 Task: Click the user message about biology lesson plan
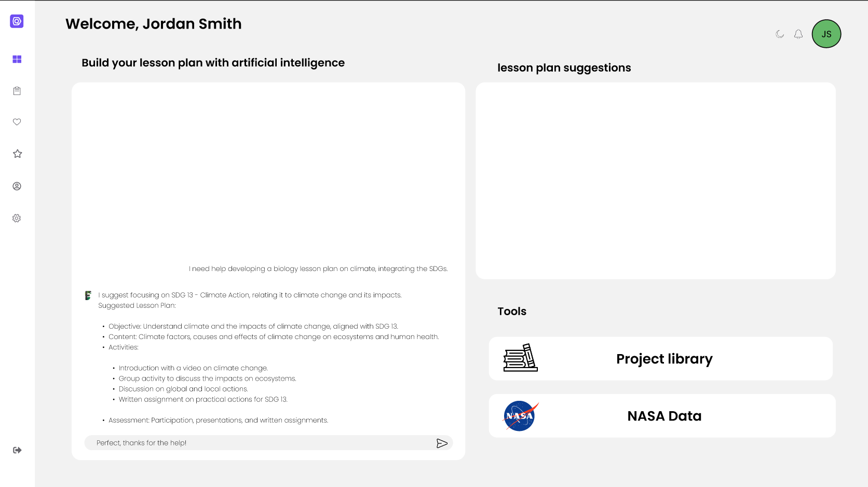318,269
